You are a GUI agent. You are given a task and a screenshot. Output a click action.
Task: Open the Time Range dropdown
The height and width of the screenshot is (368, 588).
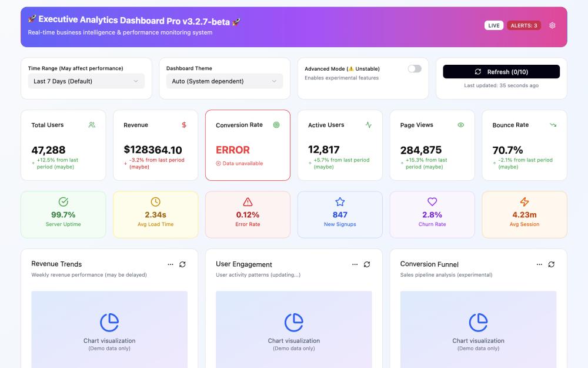(85, 81)
